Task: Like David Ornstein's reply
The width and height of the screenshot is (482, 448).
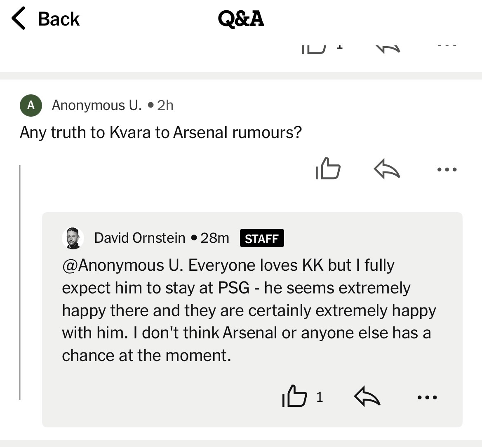Action: pos(294,396)
